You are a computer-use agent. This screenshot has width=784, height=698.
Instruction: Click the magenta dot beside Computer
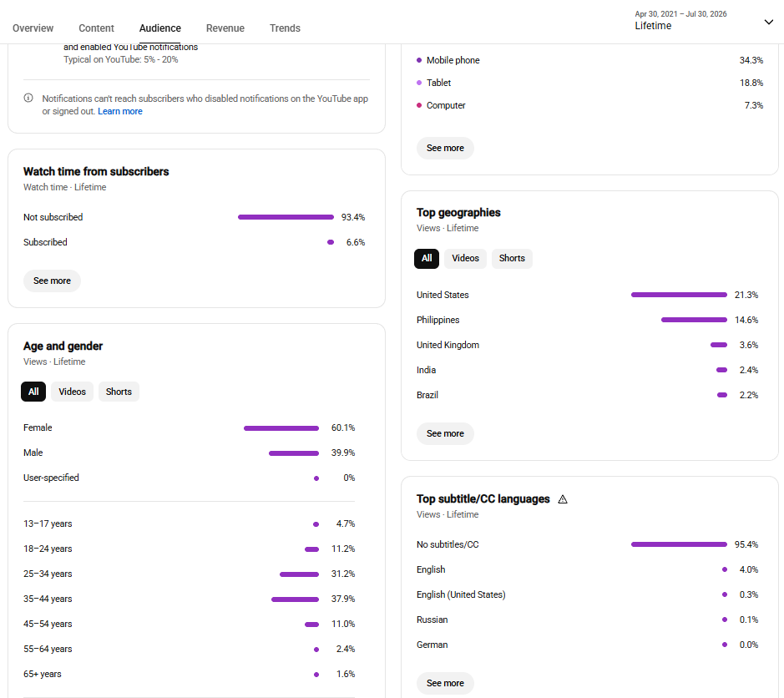pyautogui.click(x=419, y=105)
